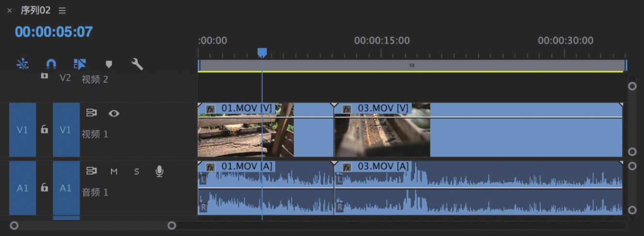Viewport: 644px width, 236px height.
Task: Toggle sync lock on 视频 1 track
Action: 91,113
